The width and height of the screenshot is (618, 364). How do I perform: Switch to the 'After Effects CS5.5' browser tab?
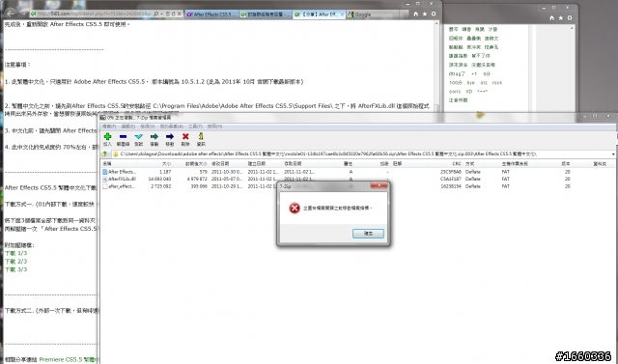211,14
